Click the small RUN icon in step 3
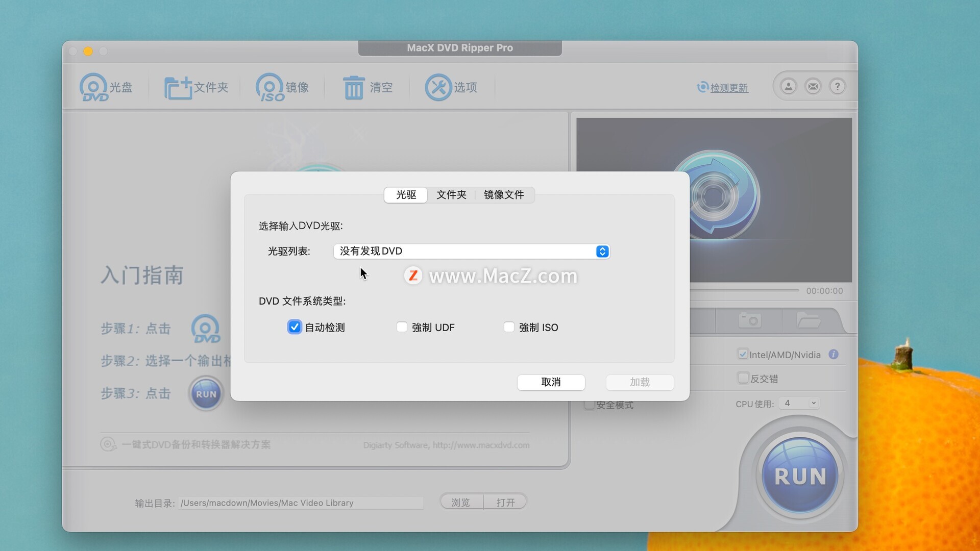980x551 pixels. (206, 394)
